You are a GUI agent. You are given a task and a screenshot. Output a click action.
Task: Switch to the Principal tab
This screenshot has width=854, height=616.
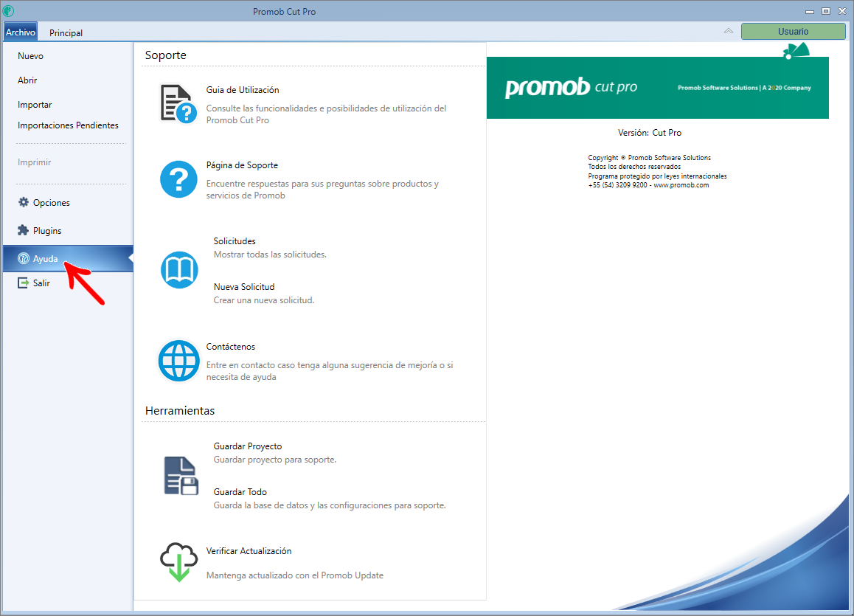pos(66,32)
